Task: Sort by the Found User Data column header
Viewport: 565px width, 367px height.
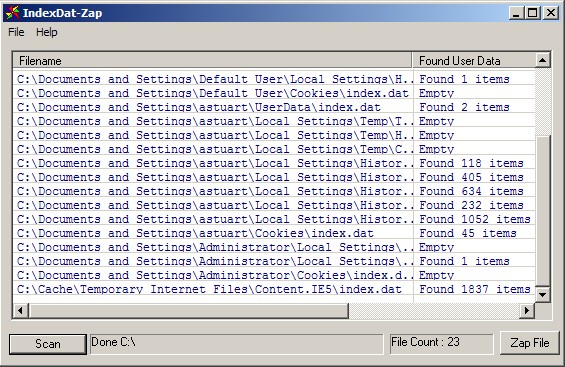Action: [x=473, y=61]
